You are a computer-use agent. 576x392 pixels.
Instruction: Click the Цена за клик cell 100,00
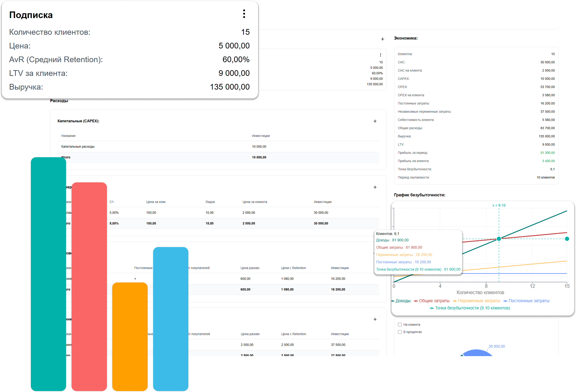tap(151, 213)
